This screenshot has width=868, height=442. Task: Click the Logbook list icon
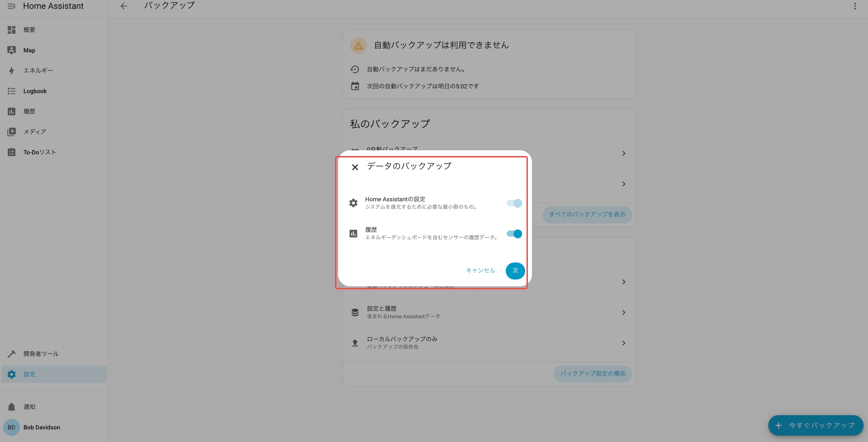tap(12, 91)
